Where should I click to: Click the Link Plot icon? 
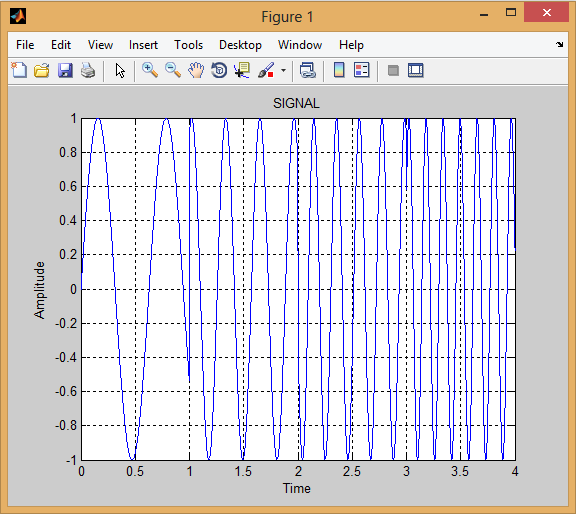[308, 70]
